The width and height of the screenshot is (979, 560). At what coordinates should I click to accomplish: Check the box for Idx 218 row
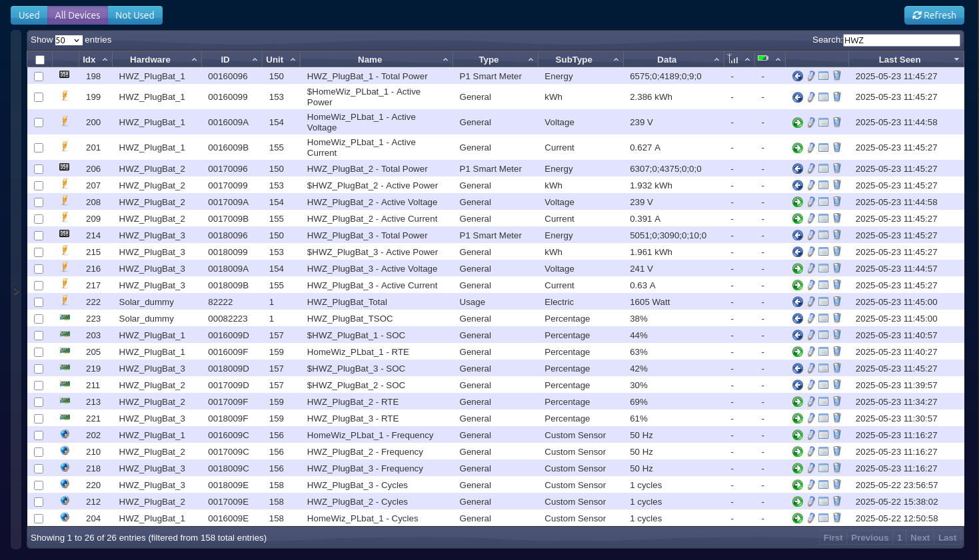pos(39,469)
